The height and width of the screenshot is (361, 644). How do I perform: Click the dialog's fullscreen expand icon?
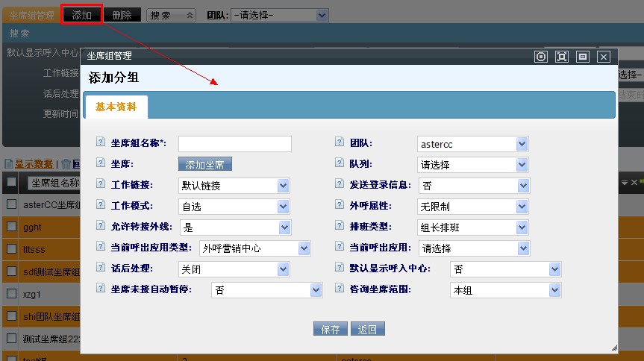tap(562, 57)
